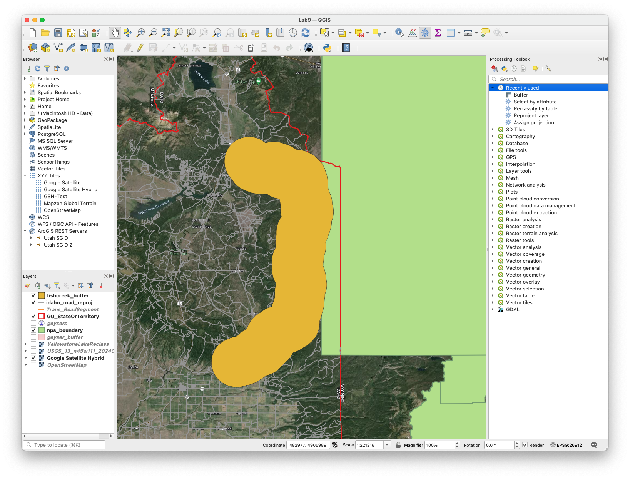Create a new project with the blank page icon
This screenshot has height=479, width=630.
point(33,33)
